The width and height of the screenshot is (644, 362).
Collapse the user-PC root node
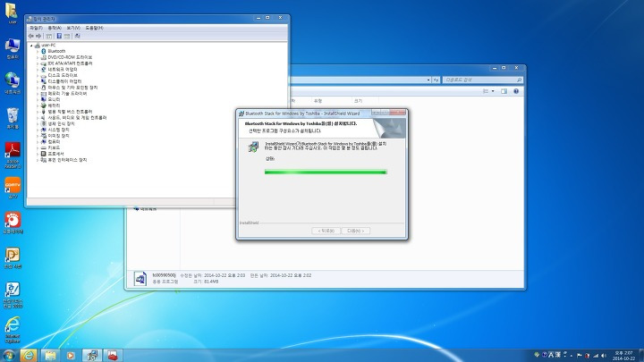point(31,46)
